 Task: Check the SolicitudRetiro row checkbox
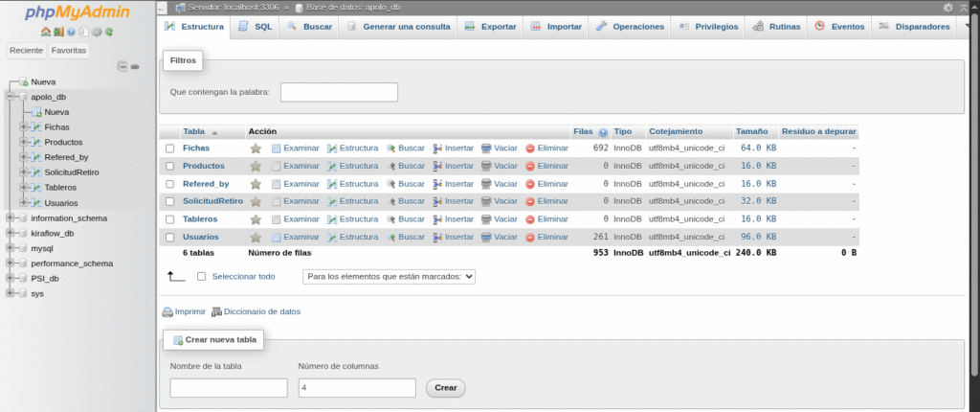[x=169, y=201]
